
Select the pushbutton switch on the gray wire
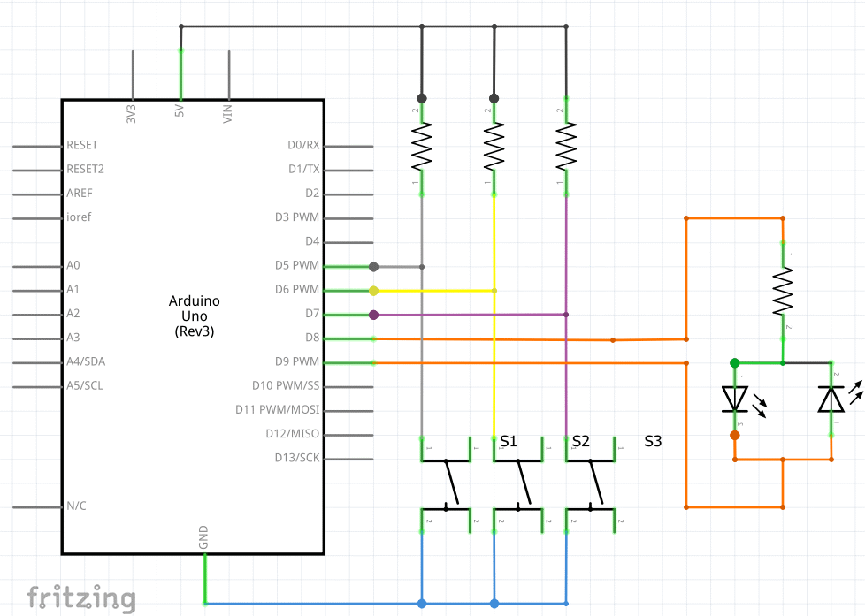coord(447,484)
